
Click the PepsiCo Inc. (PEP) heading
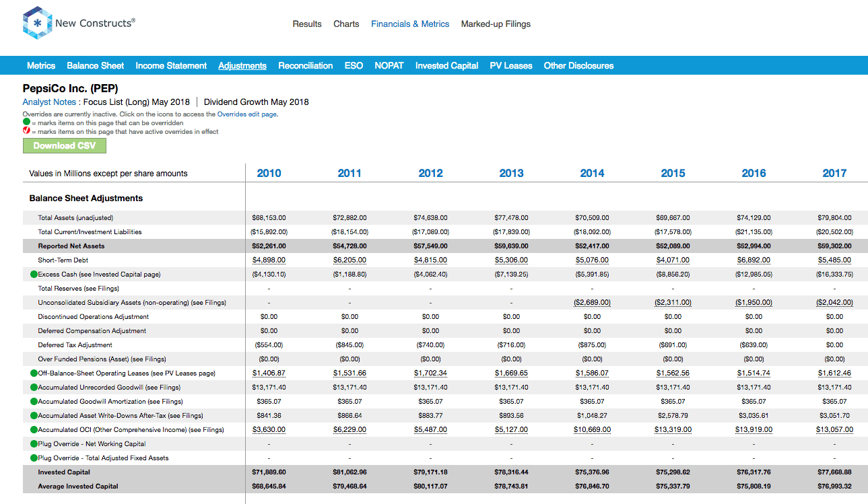coord(71,88)
